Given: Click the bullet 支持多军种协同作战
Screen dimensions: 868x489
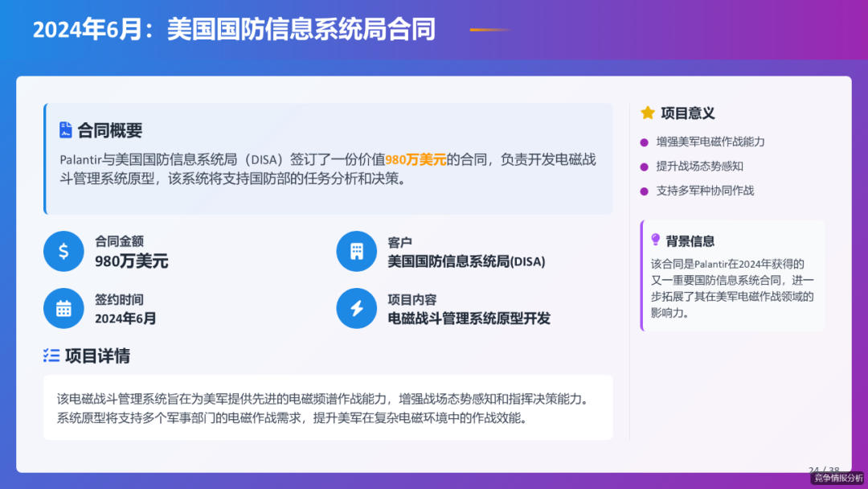Looking at the screenshot, I should pyautogui.click(x=705, y=191).
